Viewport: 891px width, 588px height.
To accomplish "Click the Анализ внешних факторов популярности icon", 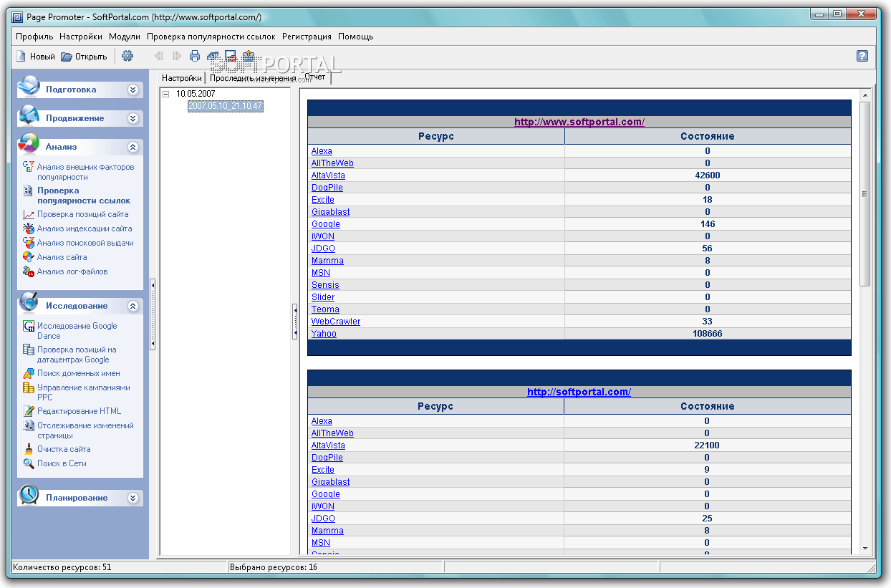I will [29, 167].
